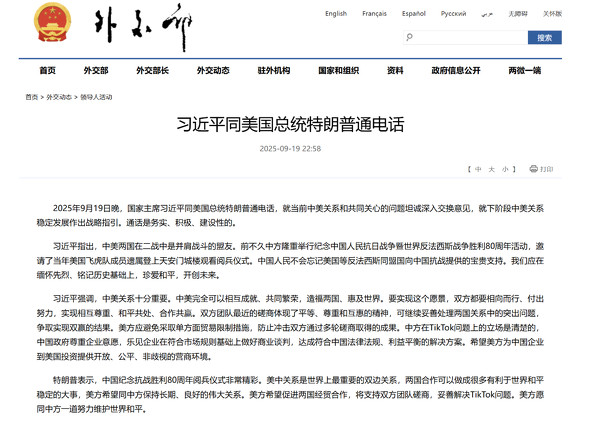Click the article title 习近平同美国总统特朗普通电话
Screen dimensions: 590x427
(x=290, y=125)
